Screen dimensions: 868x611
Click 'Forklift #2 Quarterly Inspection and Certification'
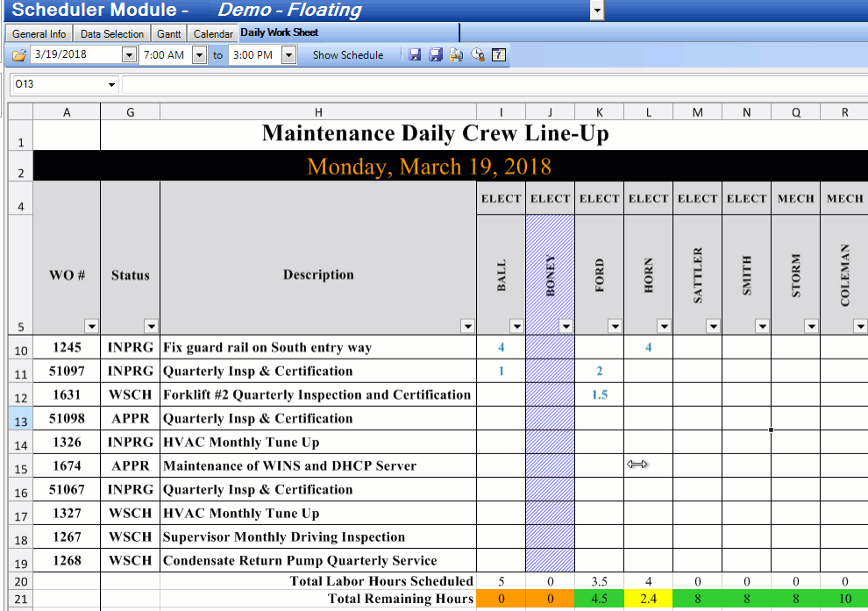317,394
